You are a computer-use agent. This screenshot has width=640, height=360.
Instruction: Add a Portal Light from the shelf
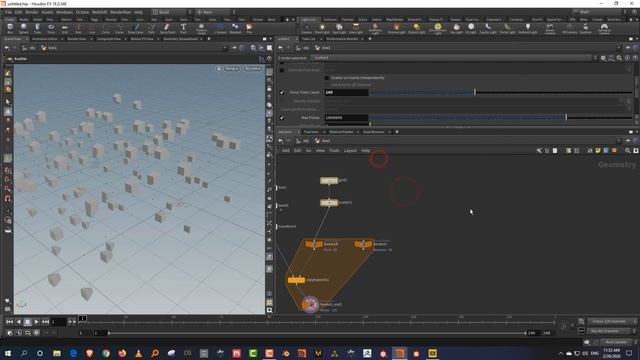pyautogui.click(x=507, y=28)
